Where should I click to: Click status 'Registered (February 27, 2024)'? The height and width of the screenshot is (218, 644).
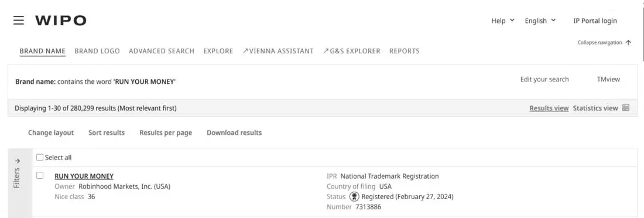[x=407, y=197]
